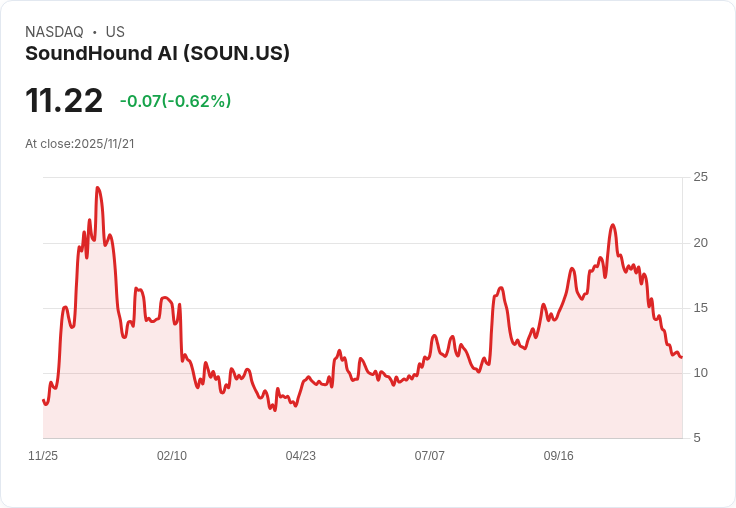Click the -0.07(-0.62%) change value
The image size is (736, 508).
click(176, 101)
